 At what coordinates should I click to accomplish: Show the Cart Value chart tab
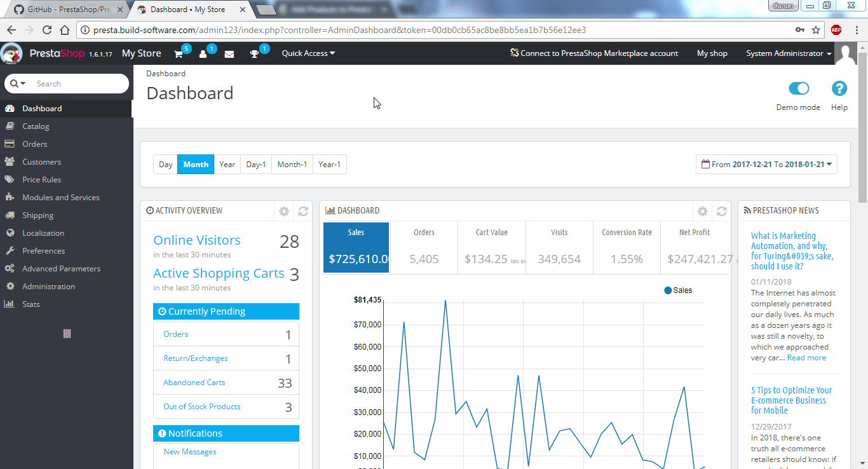[x=492, y=248]
